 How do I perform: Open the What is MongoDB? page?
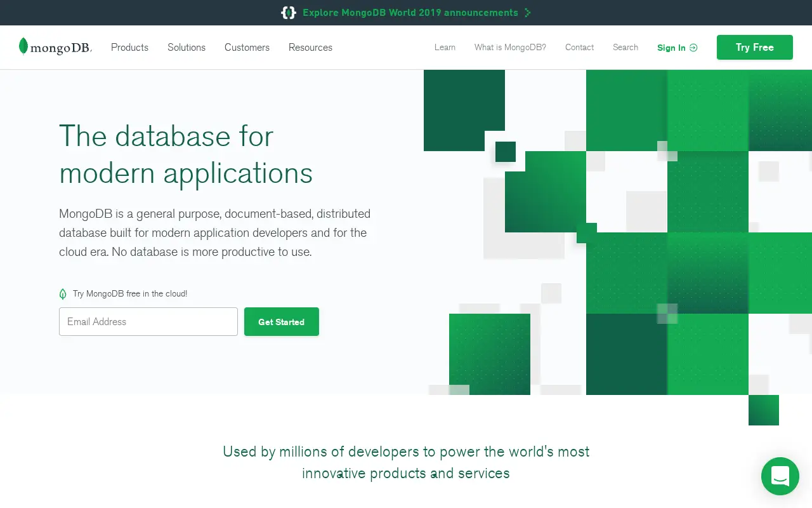point(510,48)
